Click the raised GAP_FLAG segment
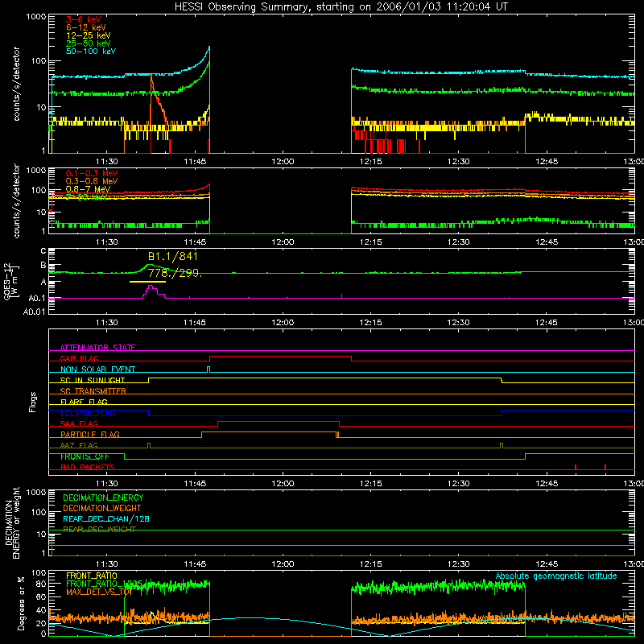 (x=280, y=357)
